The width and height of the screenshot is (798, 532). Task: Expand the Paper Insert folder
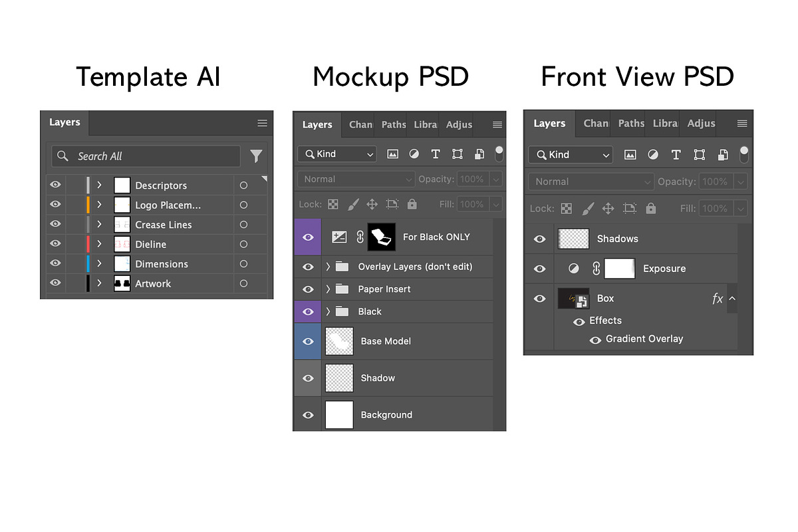point(328,289)
